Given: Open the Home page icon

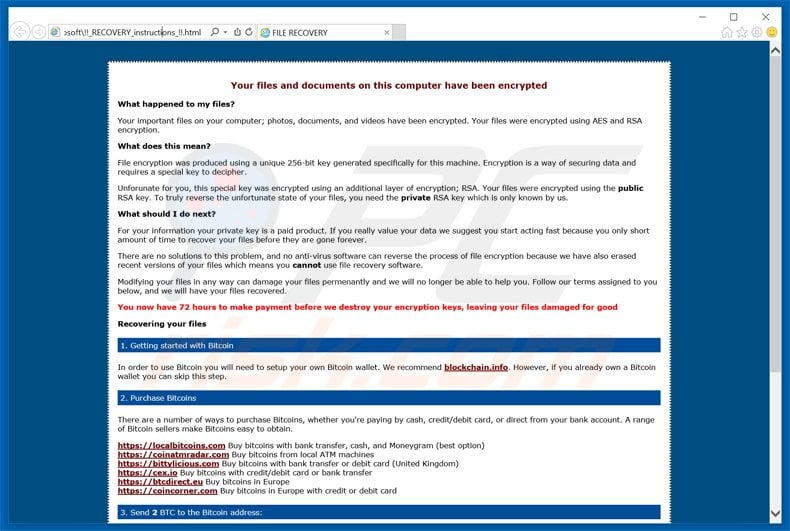Looking at the screenshot, I should (x=727, y=33).
